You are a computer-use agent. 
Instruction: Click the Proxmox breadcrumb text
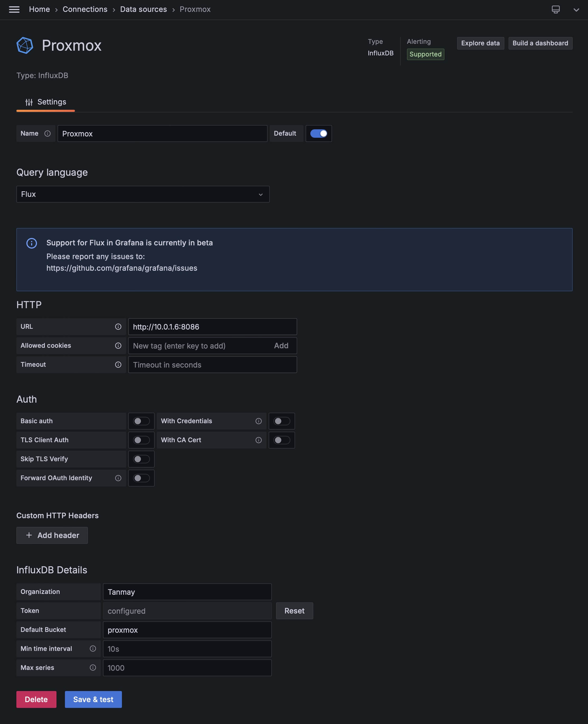click(195, 9)
